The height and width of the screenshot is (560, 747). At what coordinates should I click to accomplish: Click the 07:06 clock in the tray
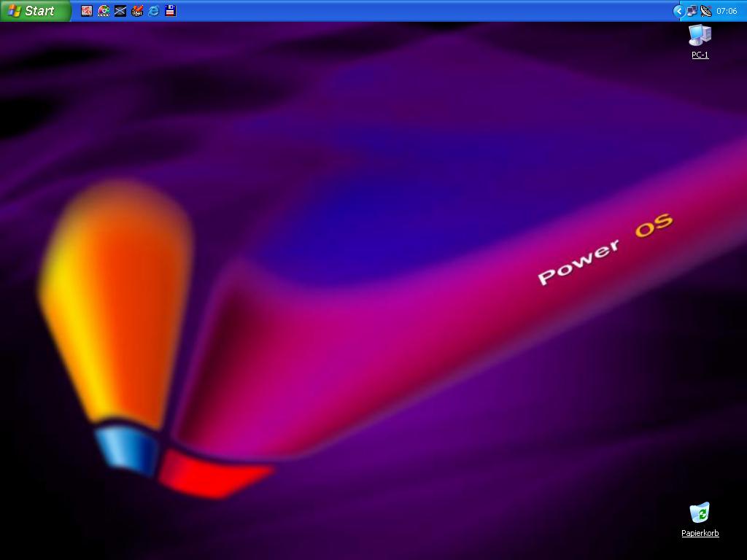pos(727,11)
